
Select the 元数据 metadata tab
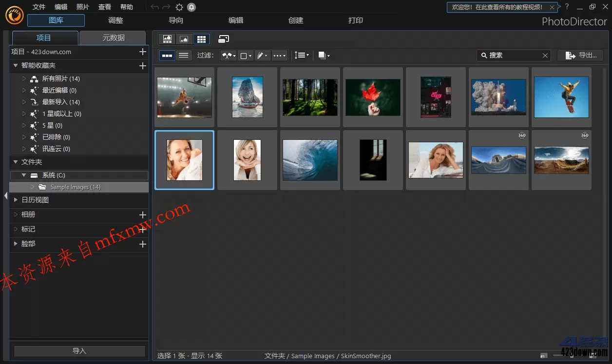coord(113,38)
